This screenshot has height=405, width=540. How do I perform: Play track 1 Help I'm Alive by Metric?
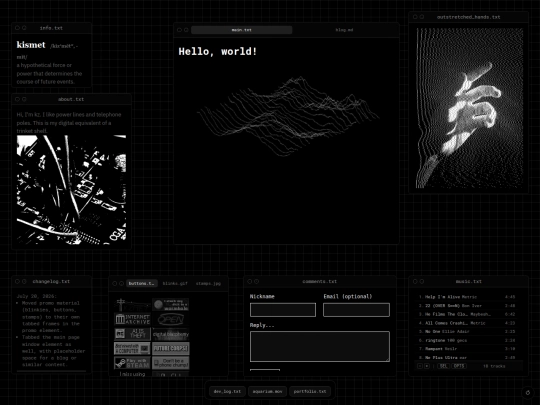coord(467,297)
